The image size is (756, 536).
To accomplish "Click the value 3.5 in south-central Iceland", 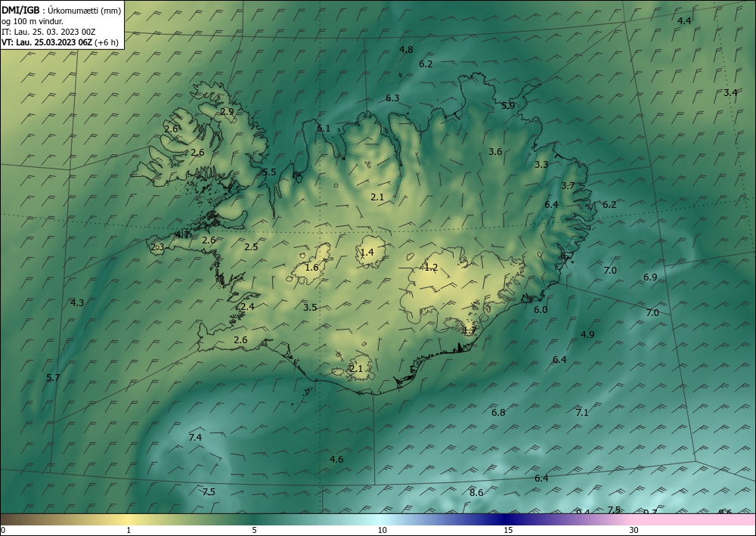I will [310, 307].
